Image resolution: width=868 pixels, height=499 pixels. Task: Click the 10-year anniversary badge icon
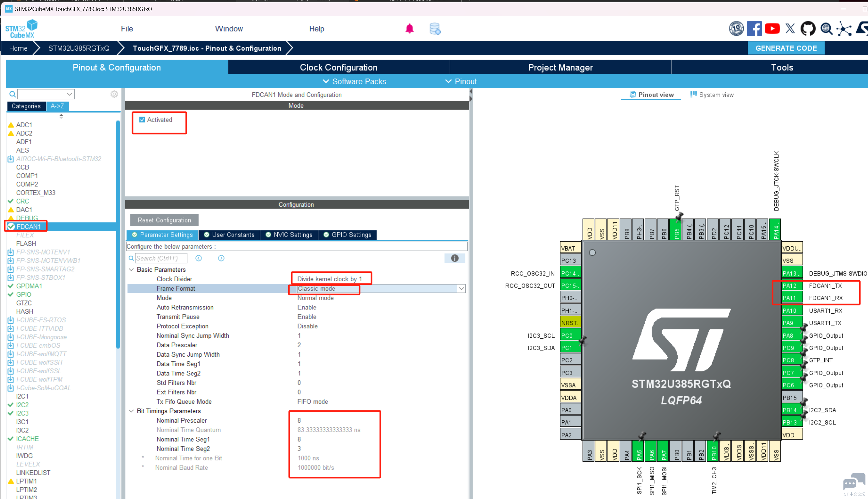736,29
